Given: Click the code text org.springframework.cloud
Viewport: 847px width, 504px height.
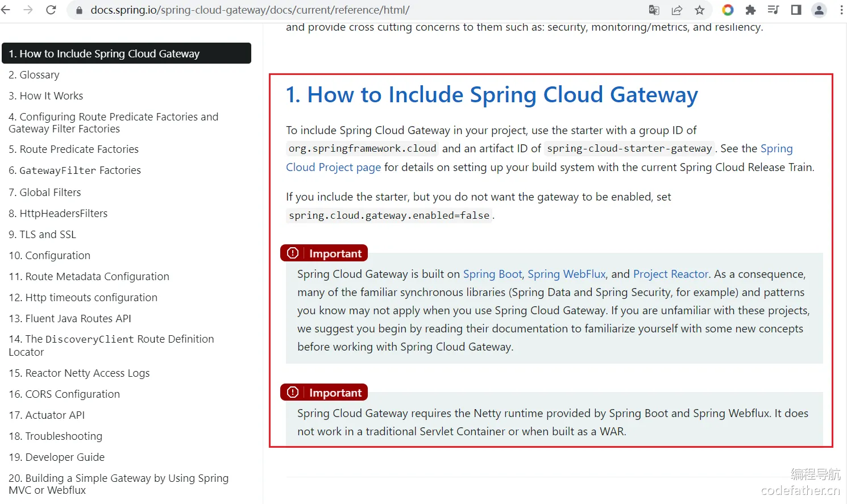Looking at the screenshot, I should tap(363, 149).
